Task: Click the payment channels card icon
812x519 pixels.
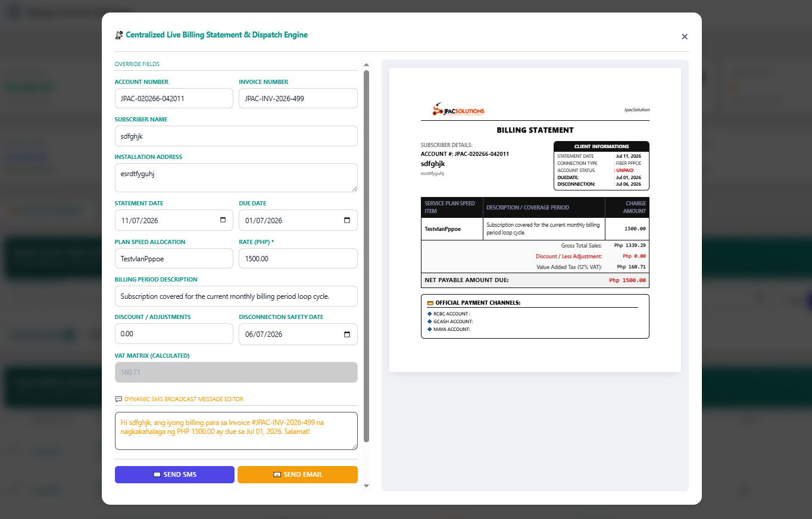Action: pyautogui.click(x=430, y=303)
